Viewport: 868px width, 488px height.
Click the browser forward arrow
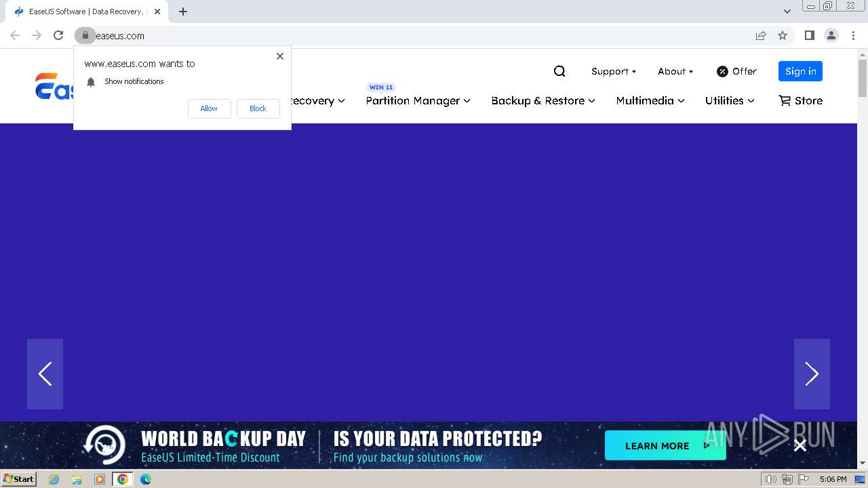tap(37, 35)
